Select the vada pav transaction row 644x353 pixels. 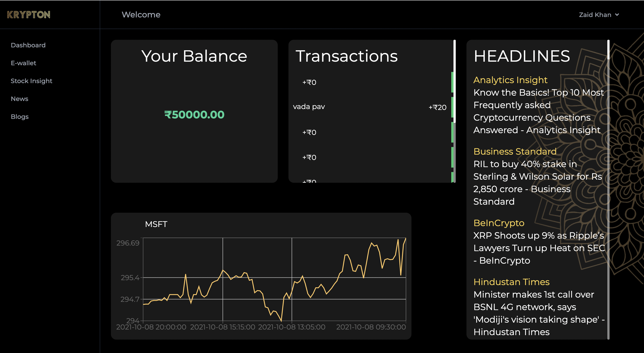[x=309, y=107]
